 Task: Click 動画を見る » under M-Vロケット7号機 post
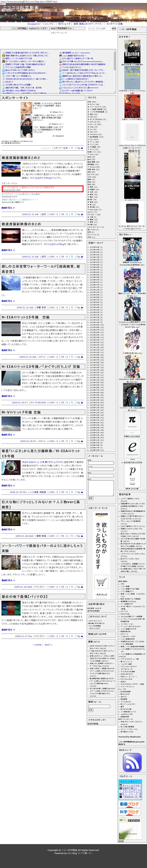pos(8,435)
